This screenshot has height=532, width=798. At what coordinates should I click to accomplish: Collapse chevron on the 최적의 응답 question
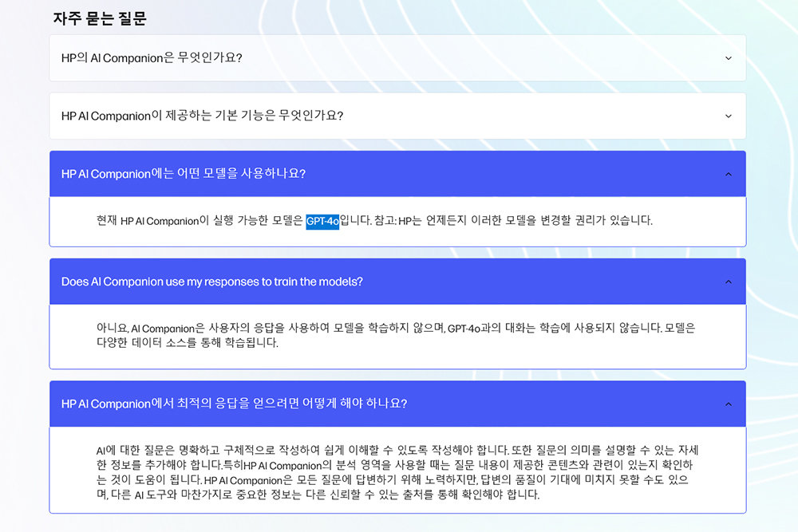coord(728,404)
